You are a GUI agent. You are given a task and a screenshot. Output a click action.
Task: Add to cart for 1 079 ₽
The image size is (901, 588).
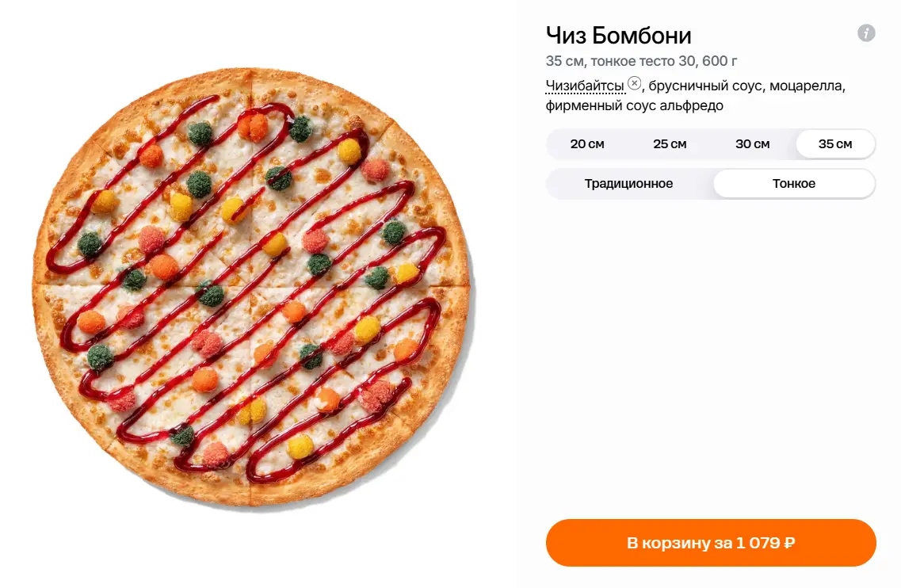pos(711,543)
